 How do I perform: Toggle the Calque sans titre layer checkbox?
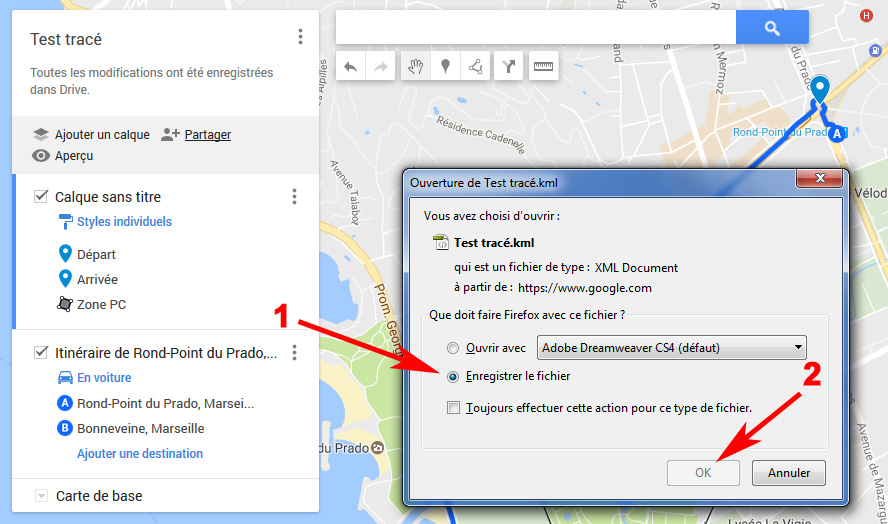pos(41,197)
